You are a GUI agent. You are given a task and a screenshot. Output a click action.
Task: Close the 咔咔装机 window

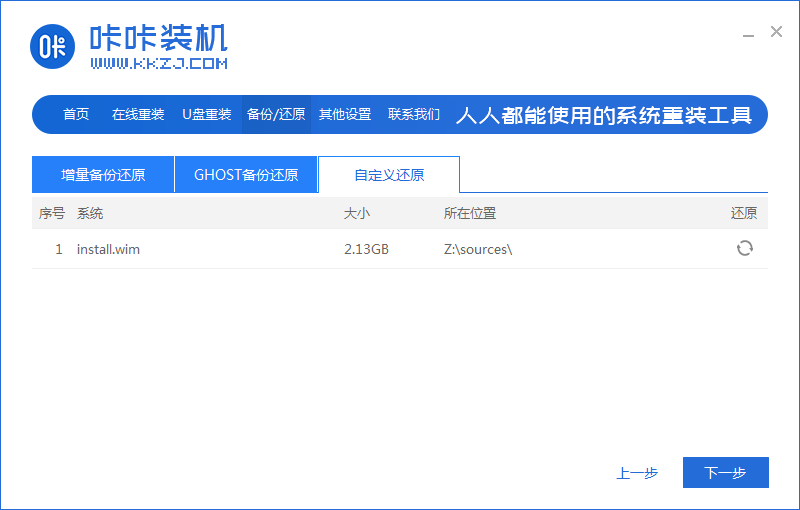(776, 32)
